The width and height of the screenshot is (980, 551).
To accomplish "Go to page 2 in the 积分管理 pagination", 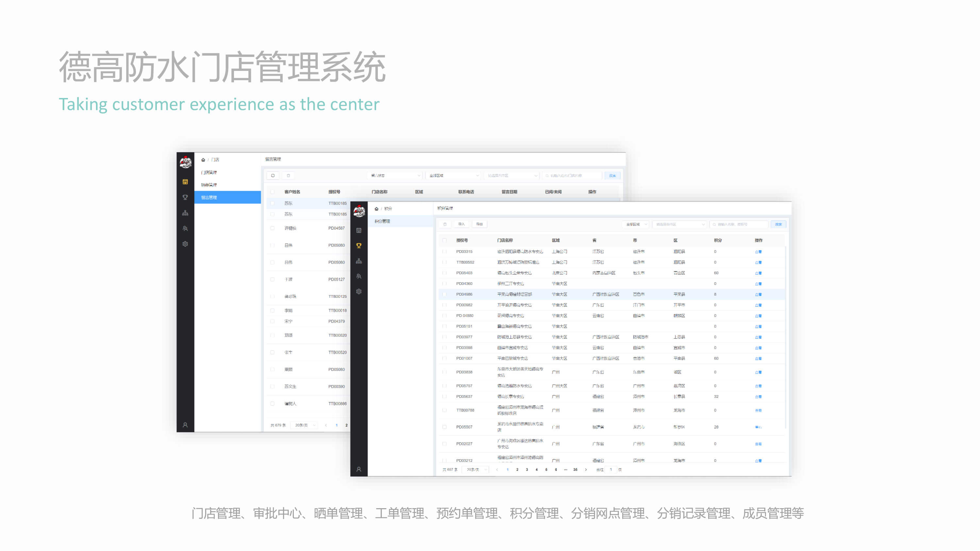I will click(517, 470).
